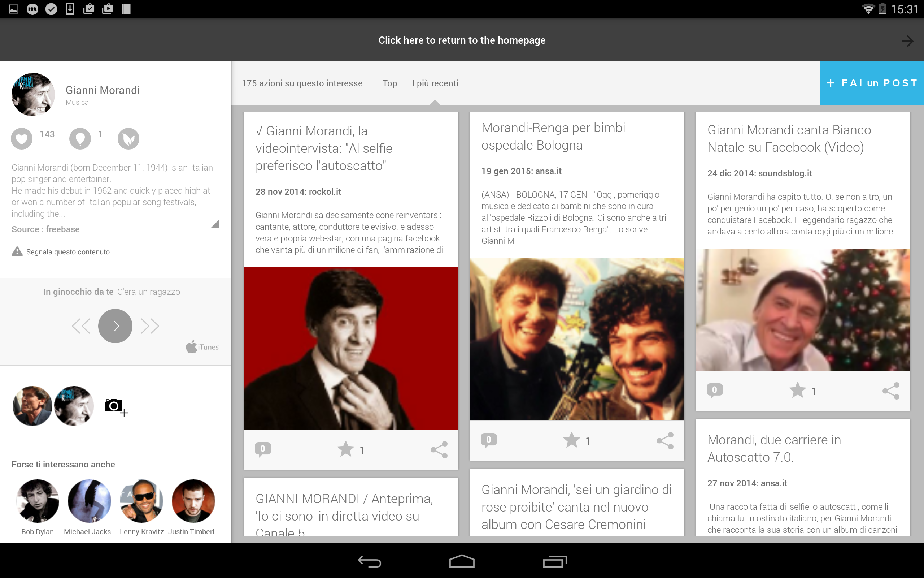Screen dimensions: 924x578
Task: Click the 19 gen 2015: ansa.it source line
Action: point(521,171)
